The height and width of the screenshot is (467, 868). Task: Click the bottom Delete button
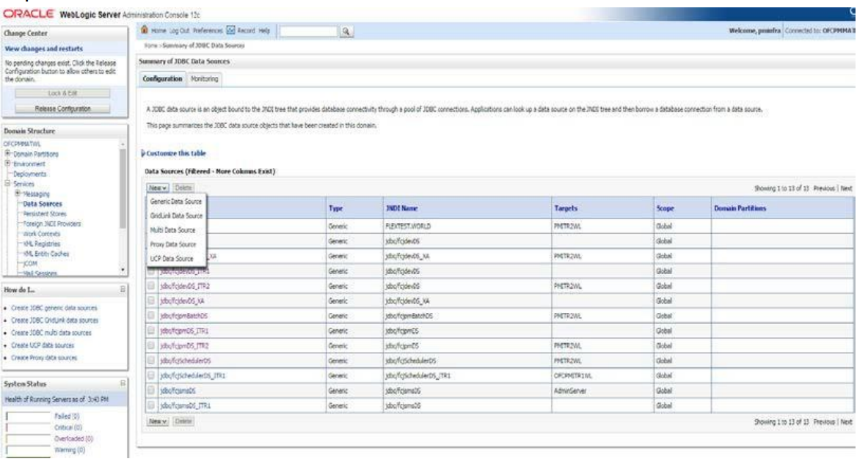pos(183,422)
